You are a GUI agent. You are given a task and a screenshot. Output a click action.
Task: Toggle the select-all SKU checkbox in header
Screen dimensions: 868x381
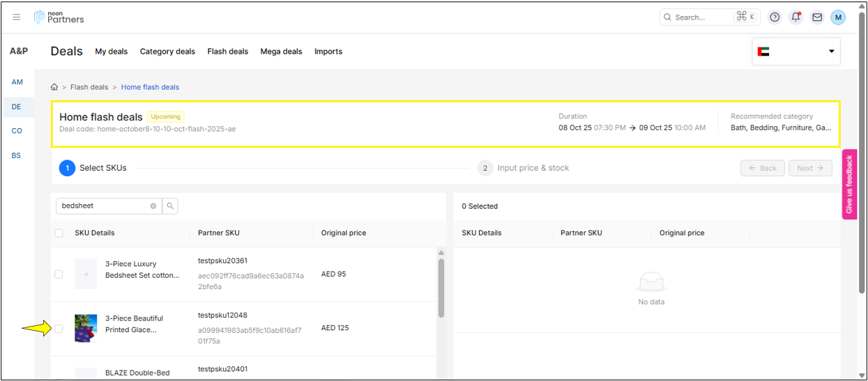coord(59,233)
